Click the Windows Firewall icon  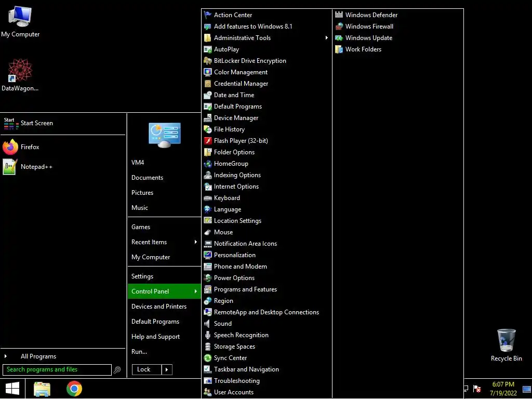pyautogui.click(x=339, y=26)
